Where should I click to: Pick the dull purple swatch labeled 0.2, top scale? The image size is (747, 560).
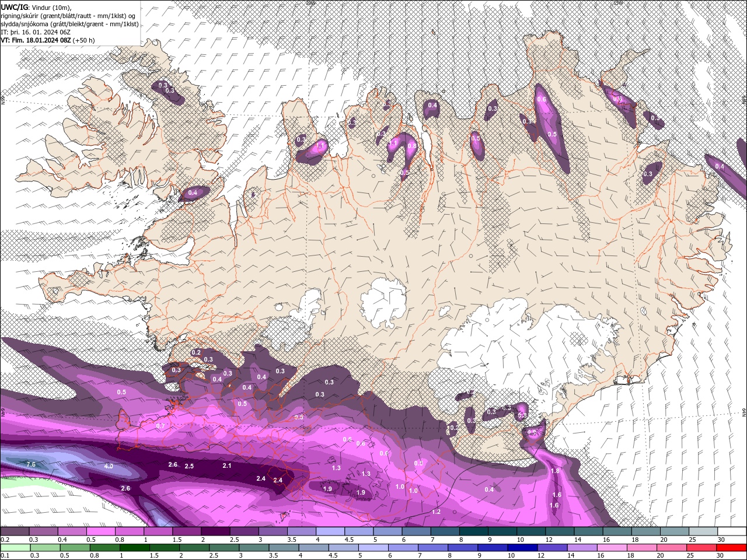[15, 531]
